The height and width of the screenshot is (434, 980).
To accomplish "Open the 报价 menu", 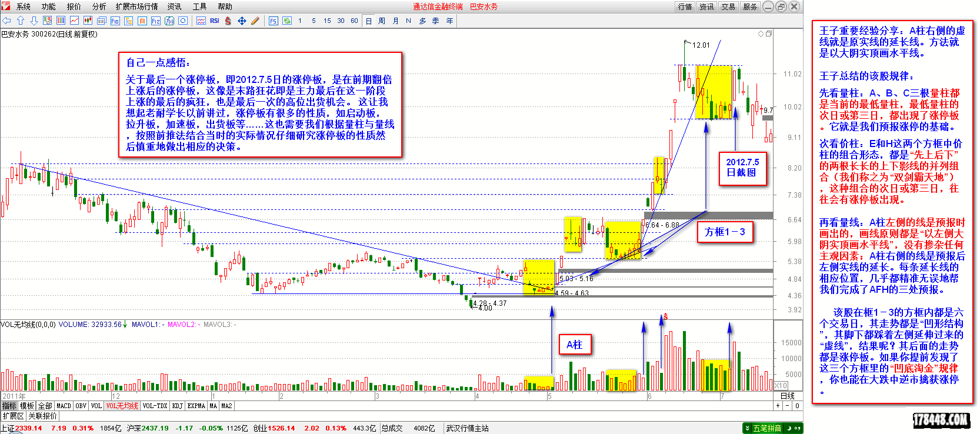I will click(74, 6).
